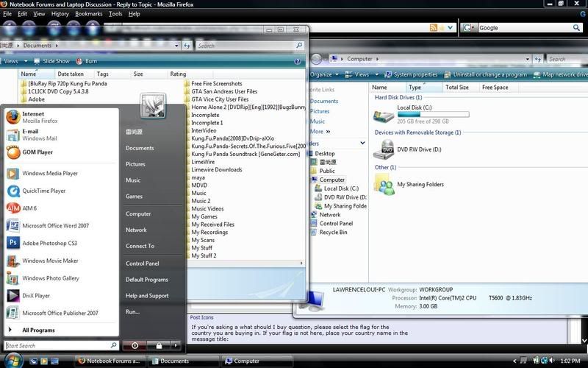Image resolution: width=588 pixels, height=368 pixels.
Task: Click the RSS feed icon in Firefox address bar
Action: pos(434,27)
